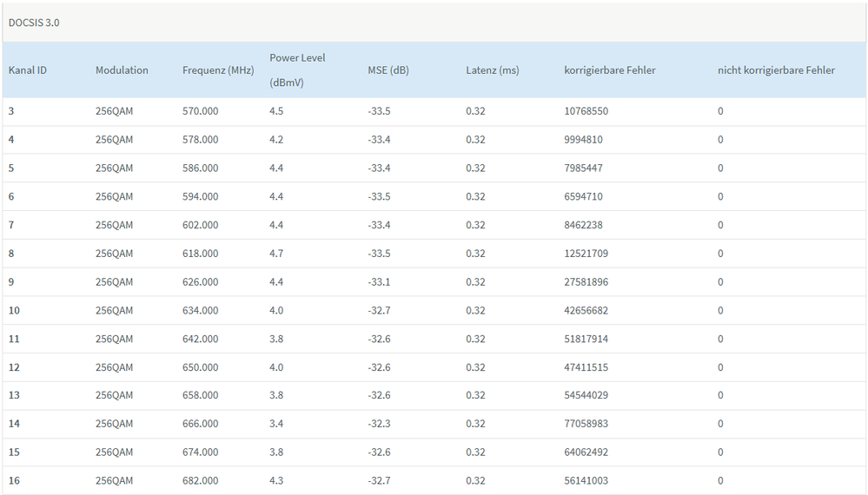Select the error count 56141003
Screen dimensions: 868x495
coord(586,481)
